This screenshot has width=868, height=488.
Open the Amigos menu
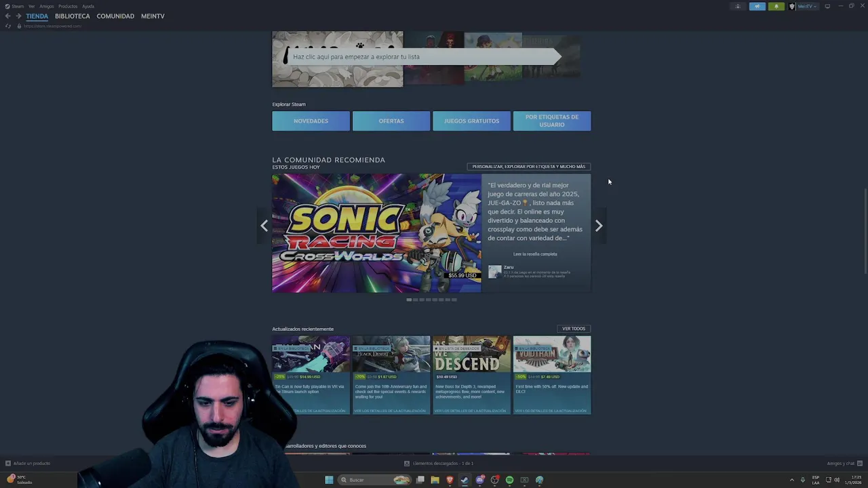[46, 6]
